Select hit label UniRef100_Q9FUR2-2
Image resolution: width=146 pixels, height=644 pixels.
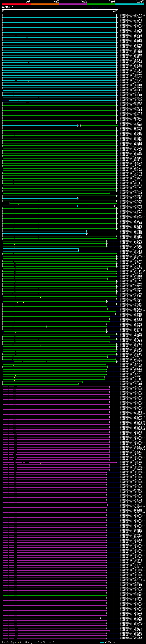click(132, 271)
